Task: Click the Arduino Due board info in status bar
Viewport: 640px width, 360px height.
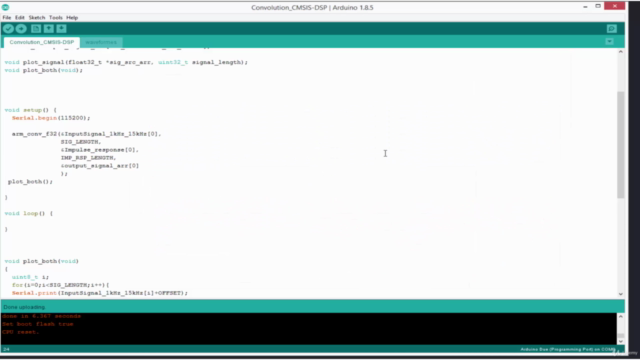Action: coord(568,349)
